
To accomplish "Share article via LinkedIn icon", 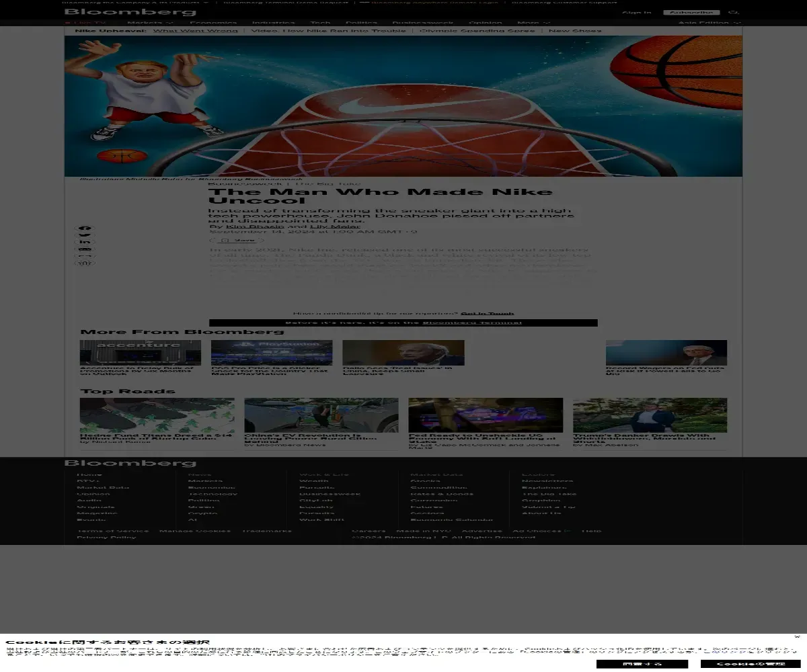I will (85, 243).
